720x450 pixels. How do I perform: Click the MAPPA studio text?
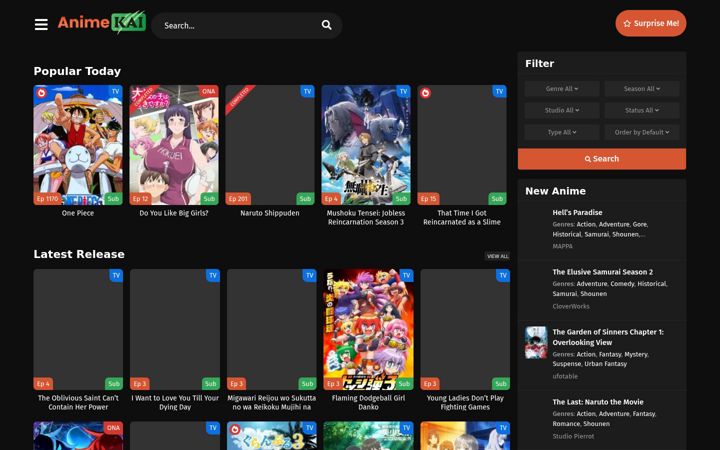(x=562, y=246)
